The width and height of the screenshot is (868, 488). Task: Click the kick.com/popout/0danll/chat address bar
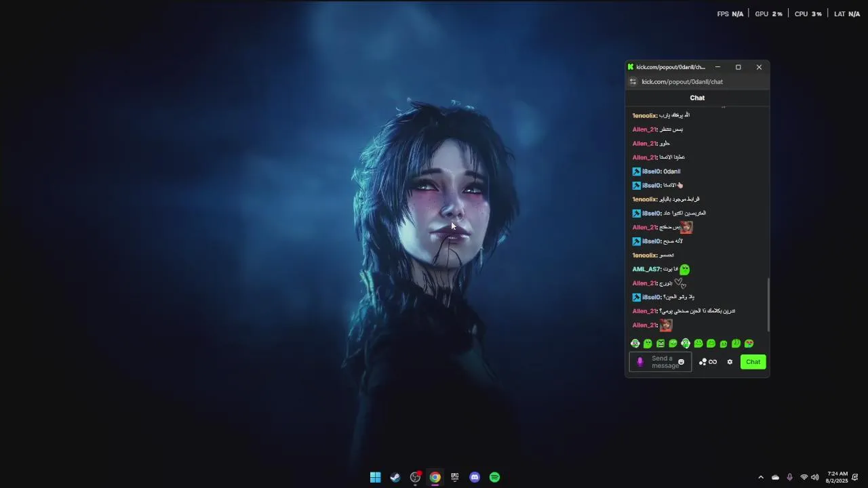point(682,82)
